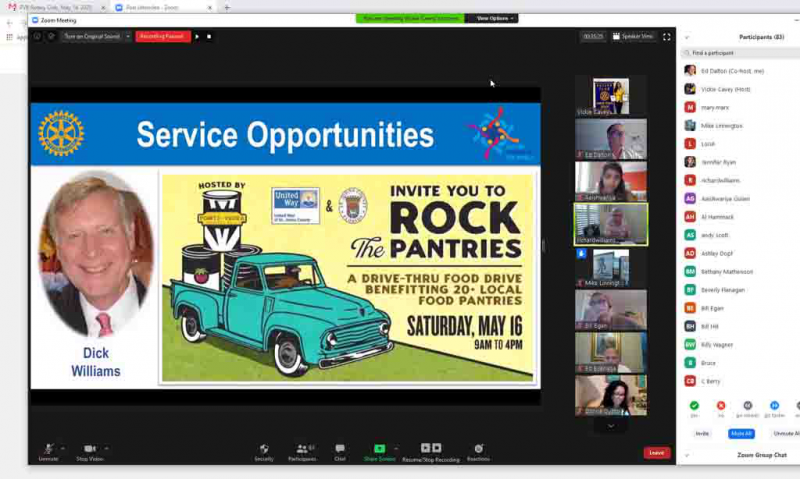Click the green screen-sharing status banner
Image resolution: width=800 pixels, height=479 pixels.
pos(410,18)
